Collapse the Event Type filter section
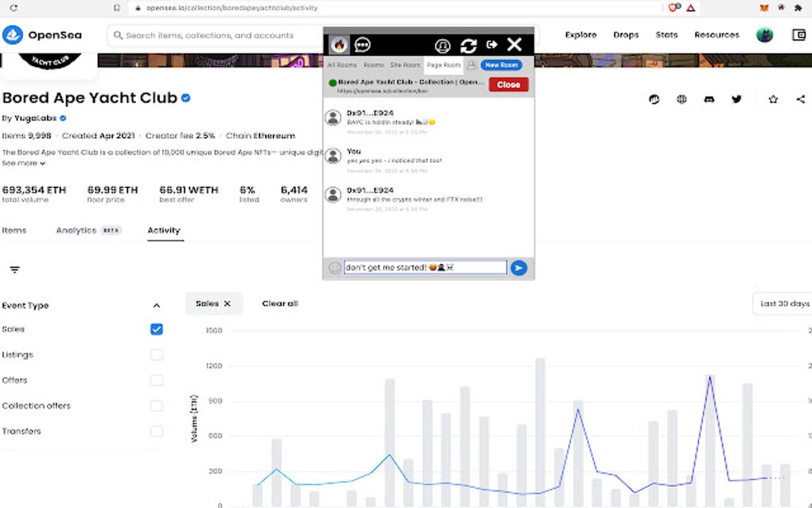Viewport: 812px width, 508px height. click(x=157, y=305)
